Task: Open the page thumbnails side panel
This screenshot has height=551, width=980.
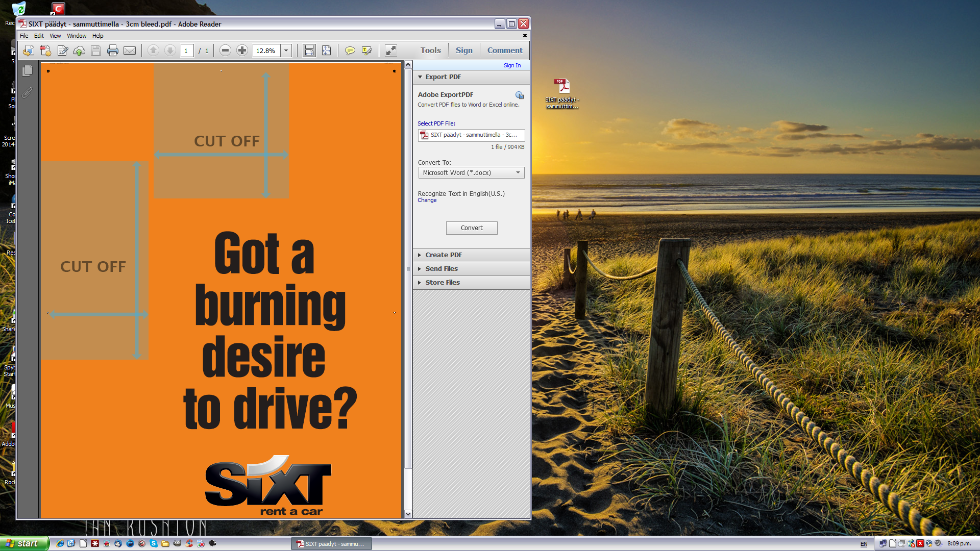Action: coord(28,70)
